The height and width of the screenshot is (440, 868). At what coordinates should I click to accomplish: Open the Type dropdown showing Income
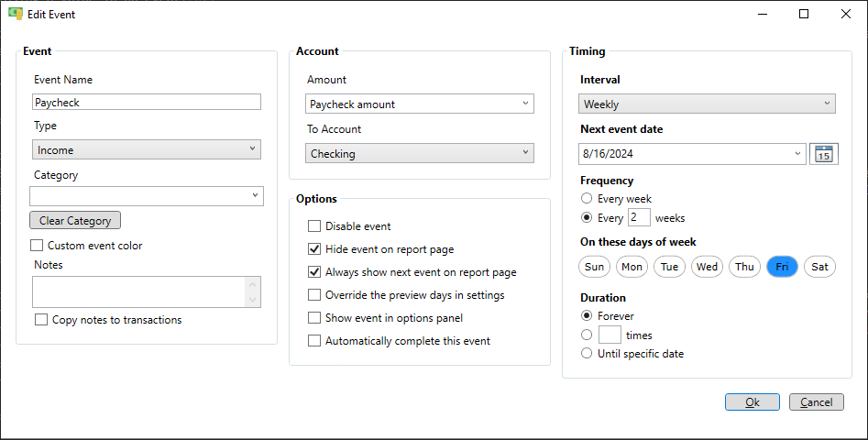tap(147, 149)
